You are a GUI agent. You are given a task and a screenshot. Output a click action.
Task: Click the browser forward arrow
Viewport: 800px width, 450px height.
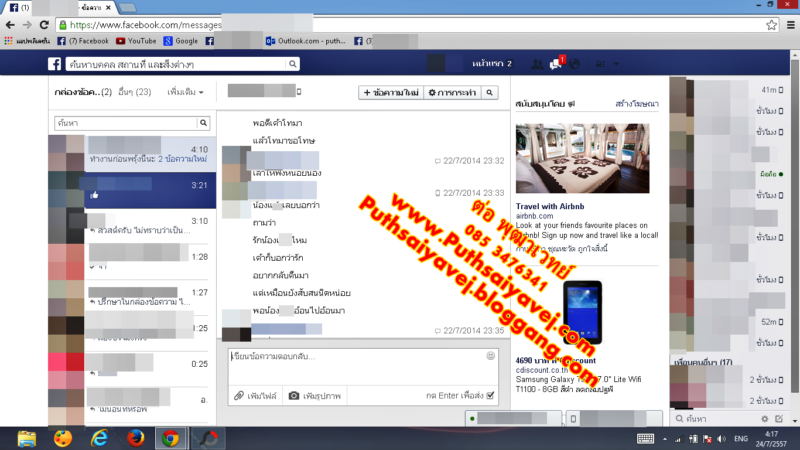tap(27, 24)
